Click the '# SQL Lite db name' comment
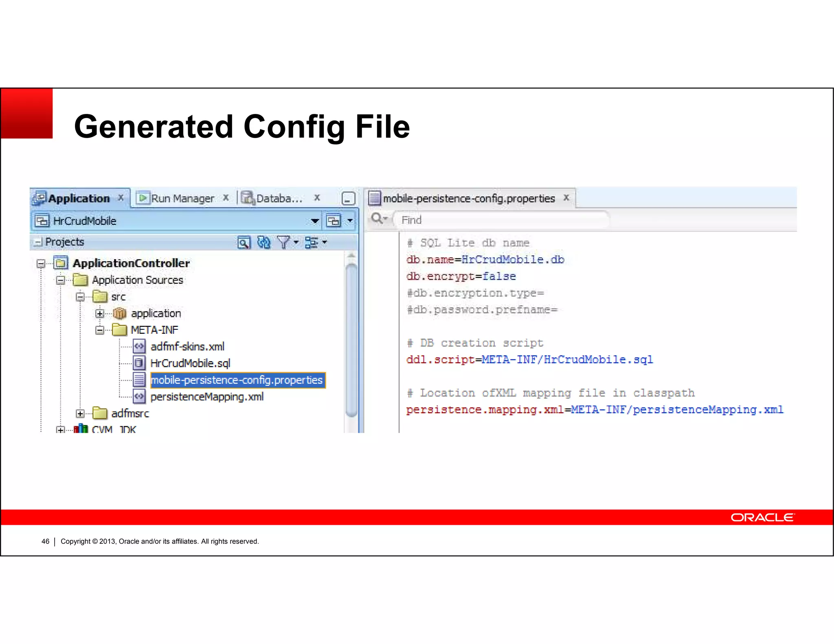This screenshot has width=834, height=644. coord(468,243)
